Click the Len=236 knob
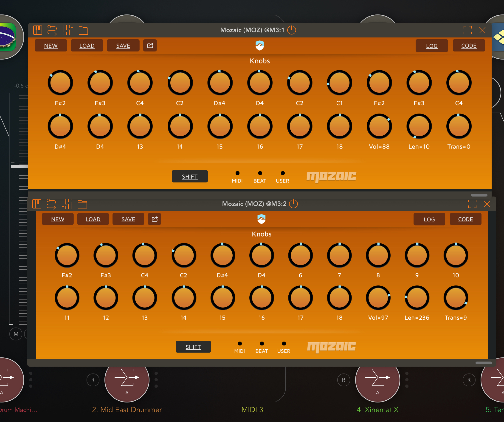Viewport: 504px width, 422px height. pyautogui.click(x=417, y=298)
